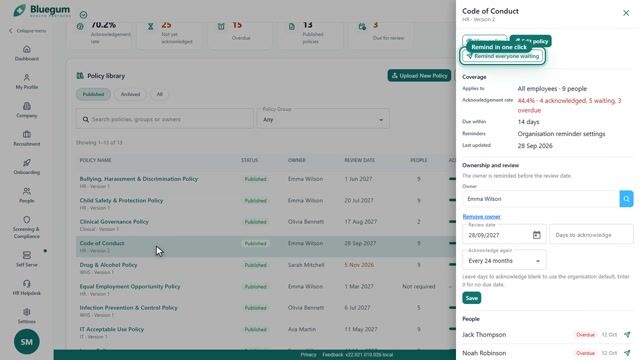Click Sarah Mitchell owner cell
Screen dimensions: 640x360
tap(306, 265)
